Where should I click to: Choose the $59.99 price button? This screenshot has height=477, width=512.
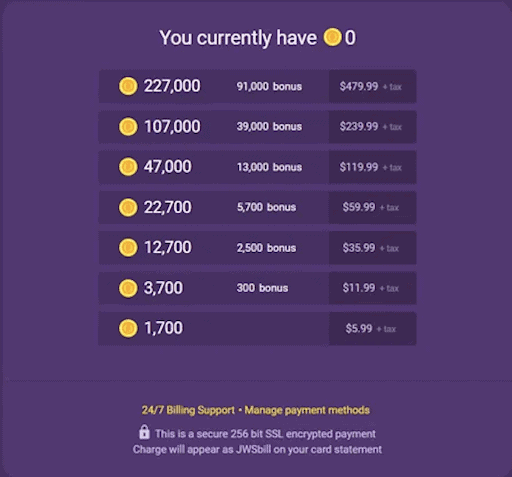tap(373, 207)
